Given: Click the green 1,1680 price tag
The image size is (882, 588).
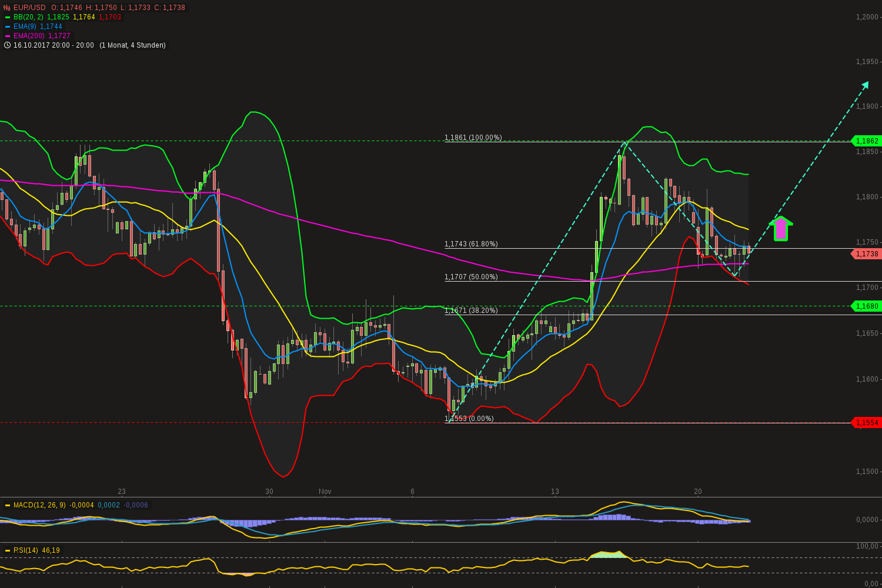Looking at the screenshot, I should click(866, 306).
